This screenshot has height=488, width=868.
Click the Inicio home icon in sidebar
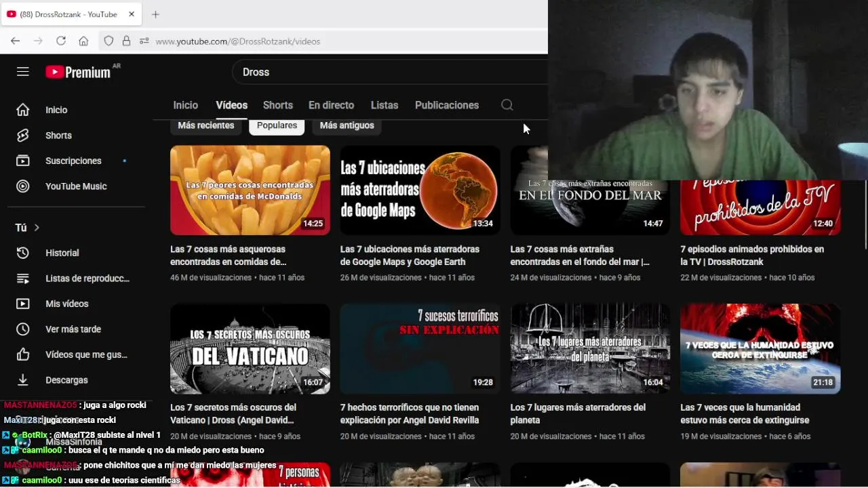tap(23, 110)
